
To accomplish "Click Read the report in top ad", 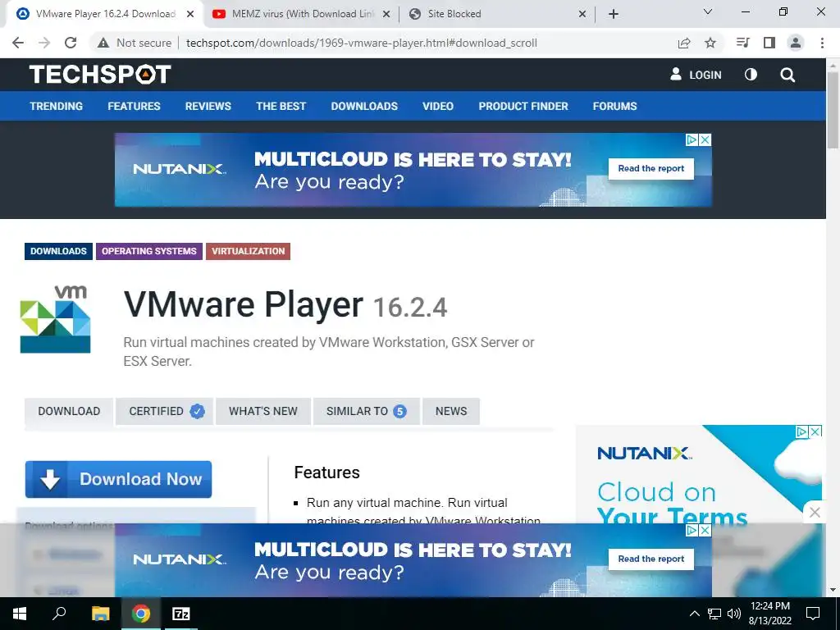I will (651, 168).
